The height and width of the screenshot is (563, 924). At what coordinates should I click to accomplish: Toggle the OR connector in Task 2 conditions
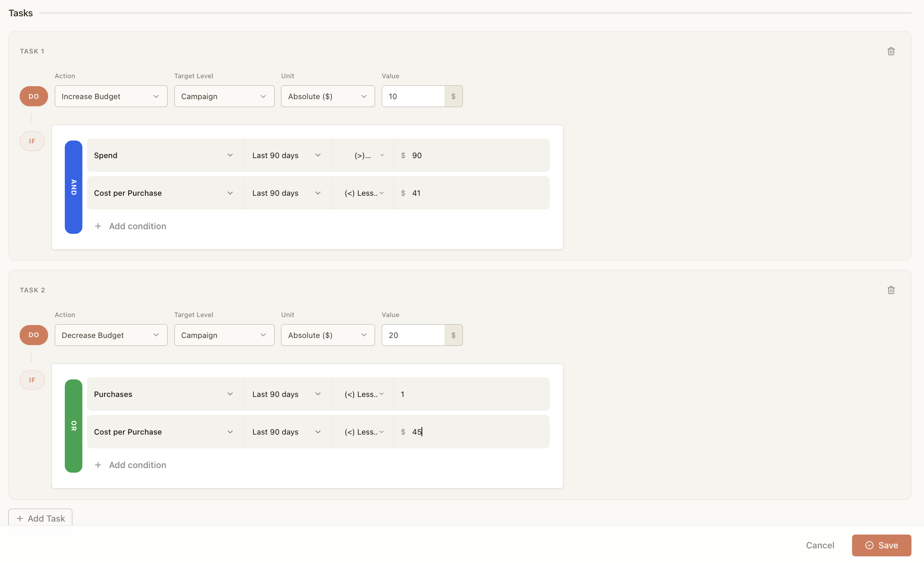tap(74, 425)
